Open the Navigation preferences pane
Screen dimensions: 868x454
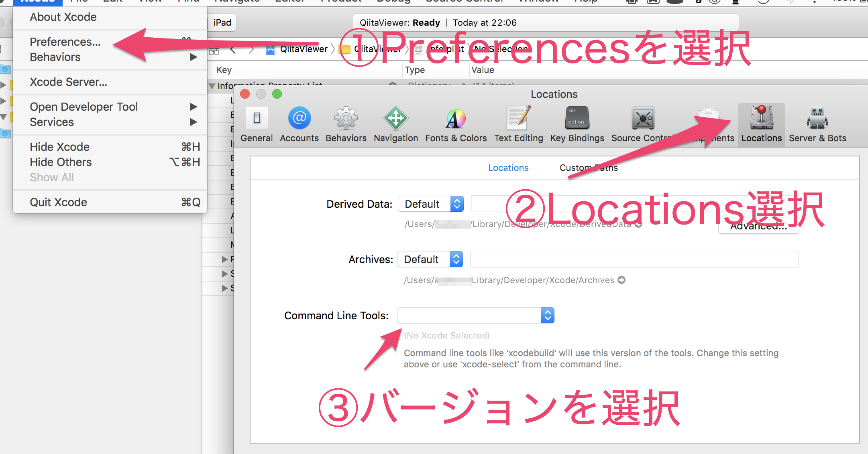395,124
